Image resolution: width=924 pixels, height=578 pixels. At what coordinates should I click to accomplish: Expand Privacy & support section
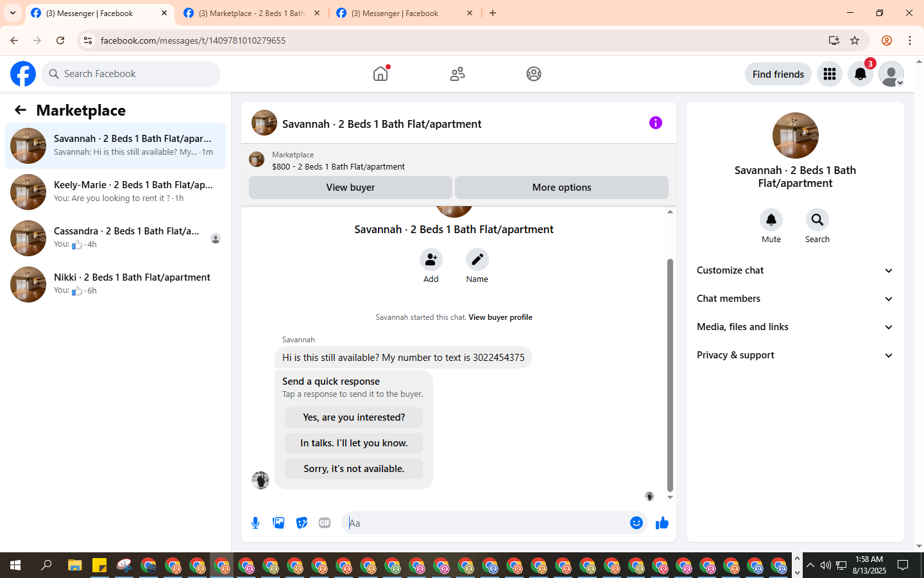pyautogui.click(x=796, y=355)
